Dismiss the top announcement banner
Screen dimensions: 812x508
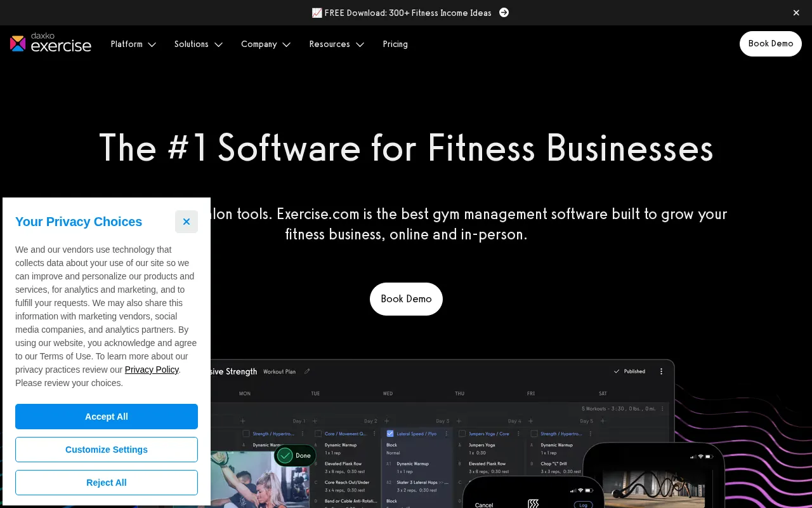(x=796, y=13)
